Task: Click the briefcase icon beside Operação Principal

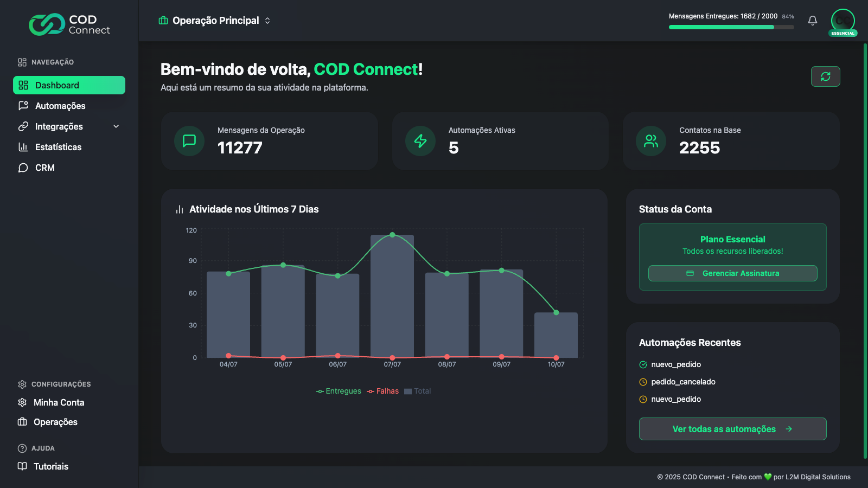Action: [163, 21]
